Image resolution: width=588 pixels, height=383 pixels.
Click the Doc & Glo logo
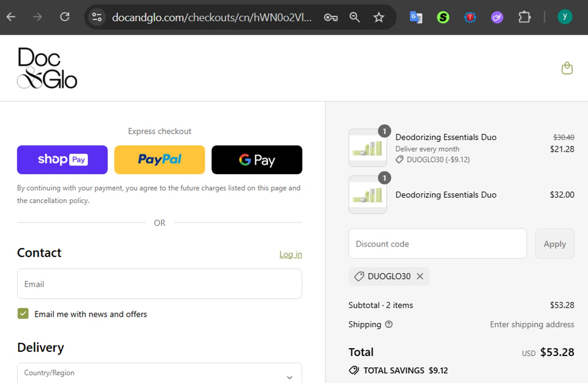[47, 68]
